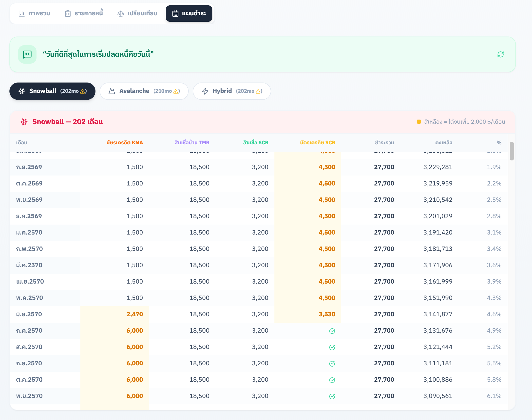Screen dimensions: 532x420
Task: Click the Avalanche mountain icon
Action: [112, 91]
